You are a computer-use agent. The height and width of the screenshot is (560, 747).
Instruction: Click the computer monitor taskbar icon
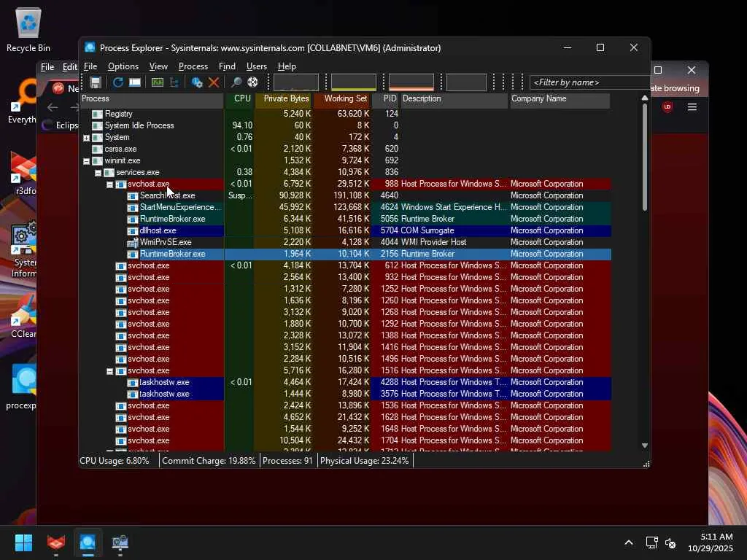click(120, 542)
